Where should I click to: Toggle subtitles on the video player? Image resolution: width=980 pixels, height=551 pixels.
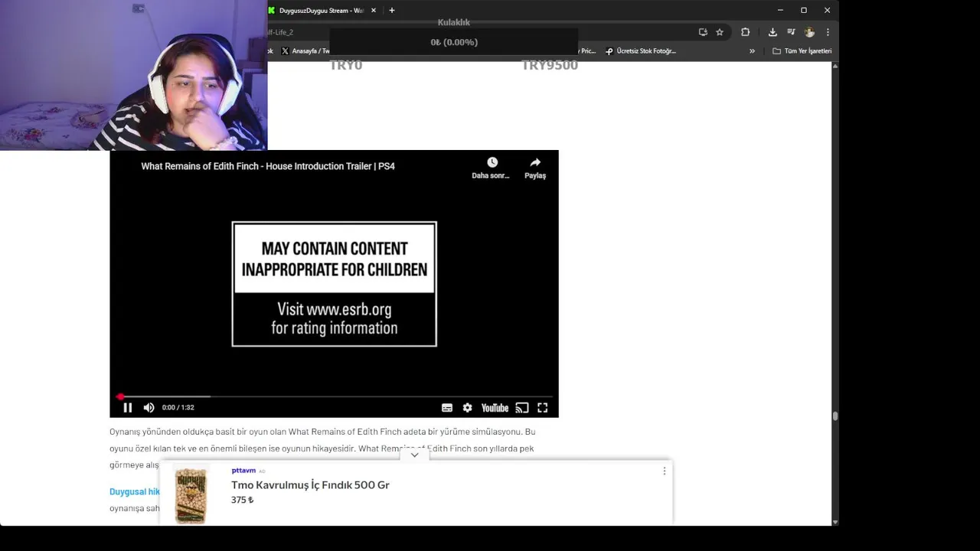[x=447, y=408]
